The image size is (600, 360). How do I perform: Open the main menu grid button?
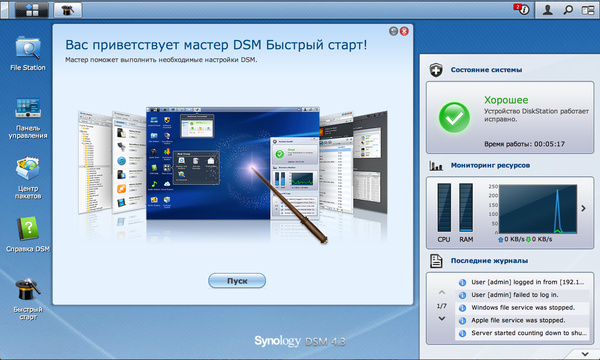point(32,10)
